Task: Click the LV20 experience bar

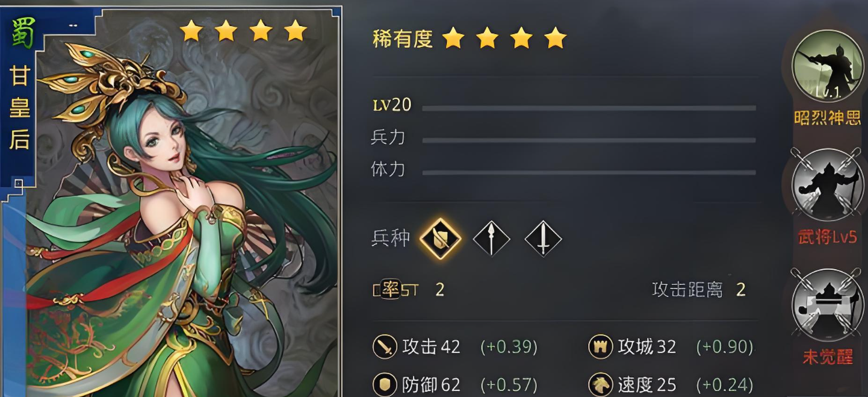Action: tap(589, 108)
